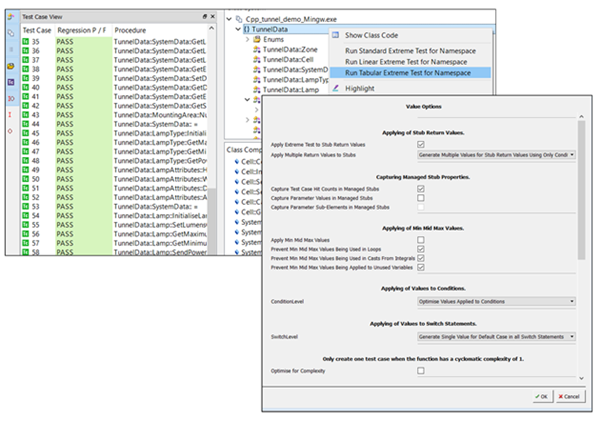Float the Test Case View panel
Image resolution: width=602 pixels, height=421 pixels.
pyautogui.click(x=205, y=17)
